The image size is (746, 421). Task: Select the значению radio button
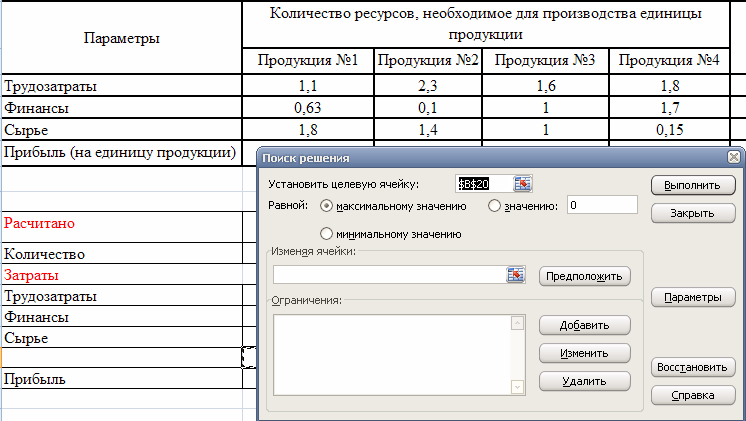[x=494, y=206]
